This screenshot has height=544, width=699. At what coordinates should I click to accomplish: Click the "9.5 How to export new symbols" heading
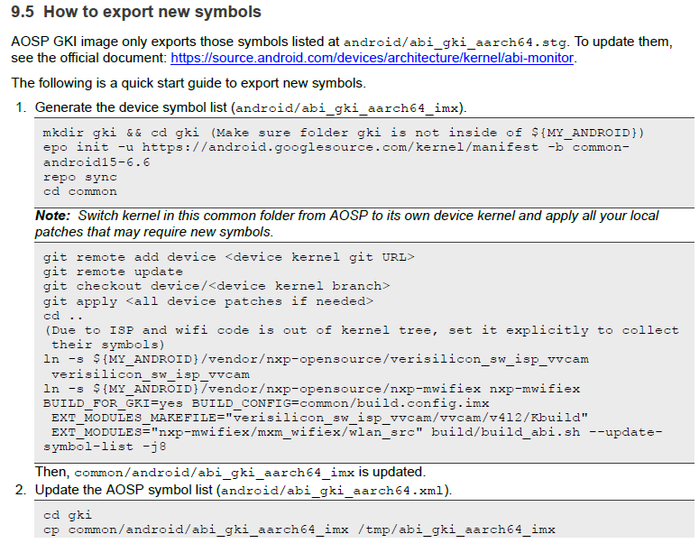tap(136, 13)
